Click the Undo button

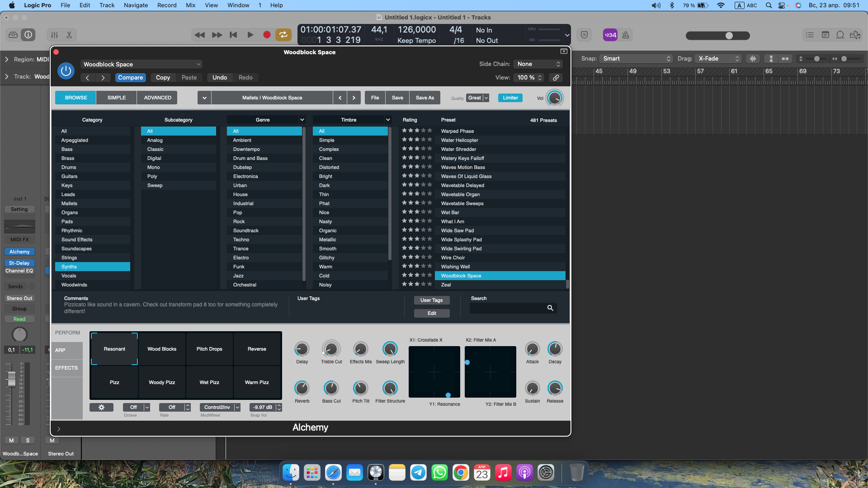click(220, 78)
